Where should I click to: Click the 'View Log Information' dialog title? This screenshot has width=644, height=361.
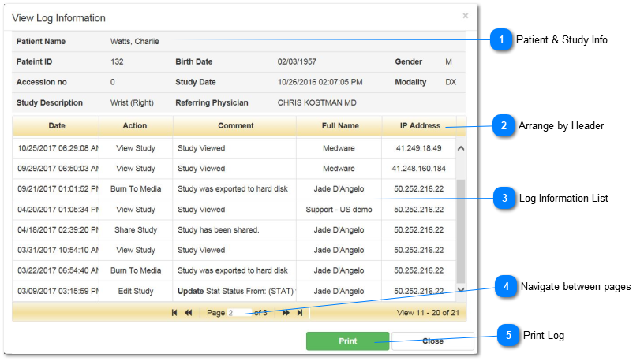pyautogui.click(x=58, y=18)
